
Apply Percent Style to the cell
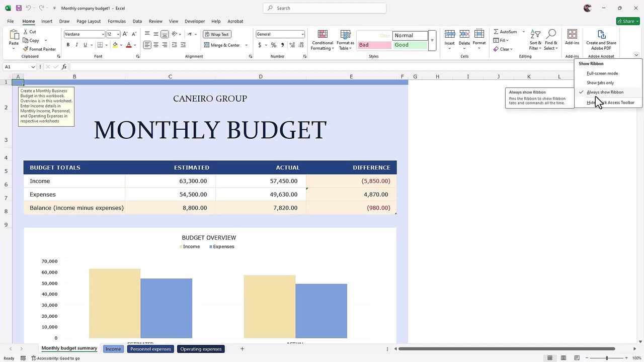tap(274, 45)
